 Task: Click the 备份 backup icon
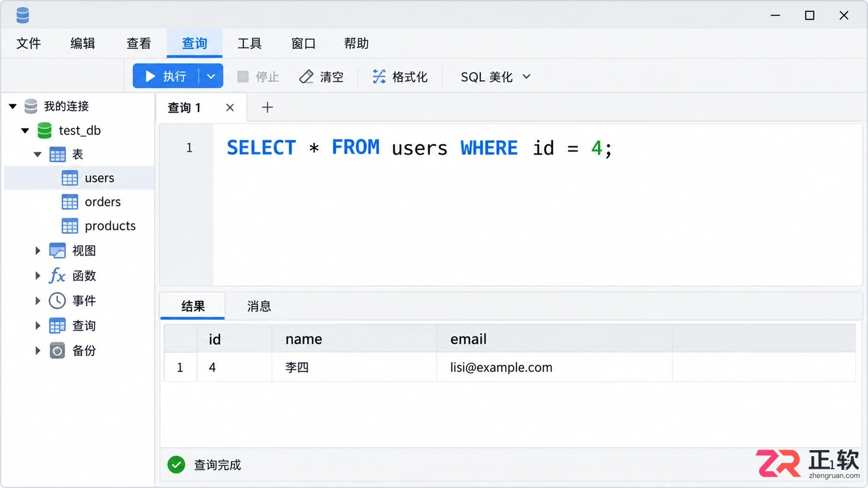click(x=57, y=351)
